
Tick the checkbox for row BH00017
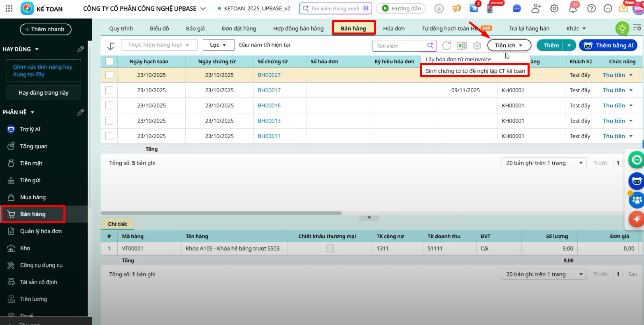click(x=109, y=90)
